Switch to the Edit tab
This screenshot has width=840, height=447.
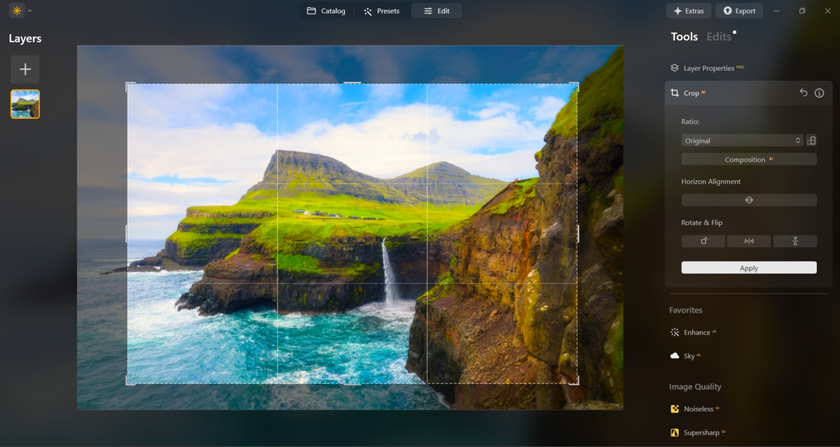click(437, 11)
